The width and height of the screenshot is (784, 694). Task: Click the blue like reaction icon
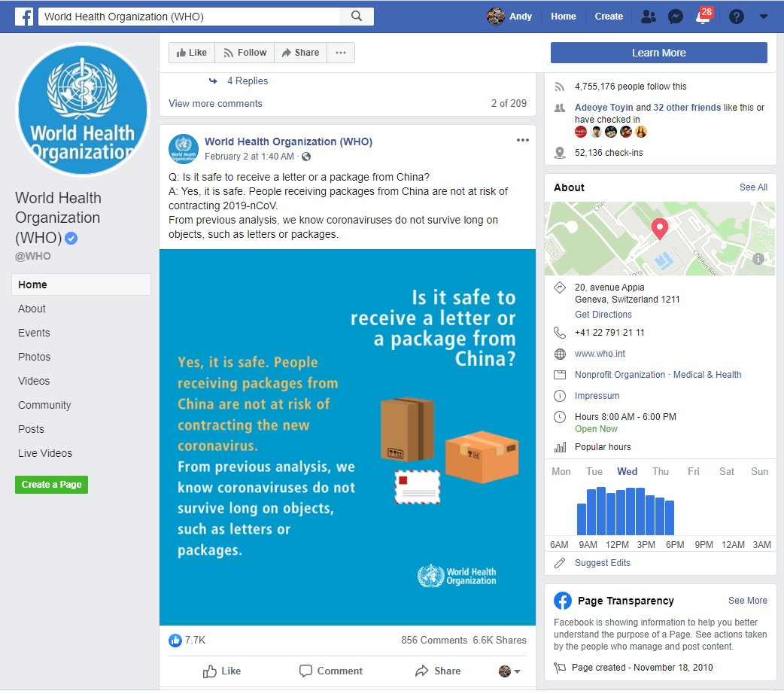click(175, 640)
